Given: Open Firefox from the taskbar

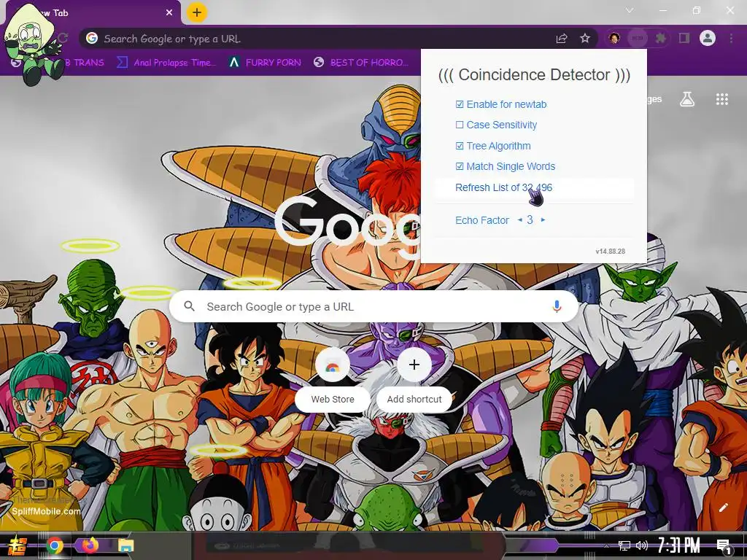Looking at the screenshot, I should click(90, 545).
